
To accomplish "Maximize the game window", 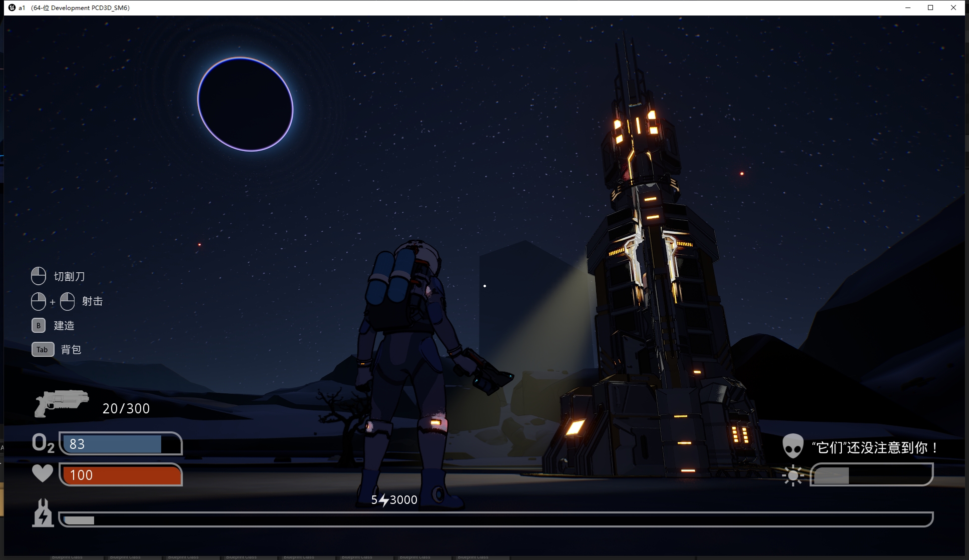I will tap(930, 8).
